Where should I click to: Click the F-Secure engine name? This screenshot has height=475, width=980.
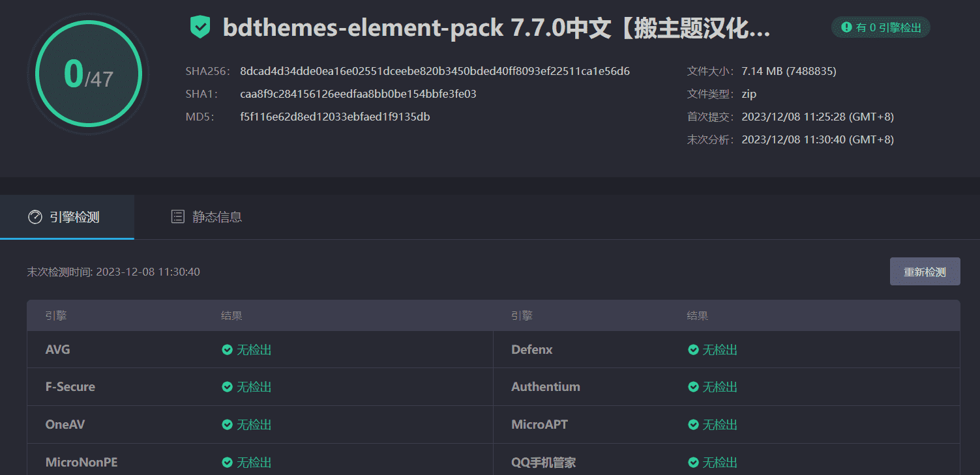coord(70,387)
